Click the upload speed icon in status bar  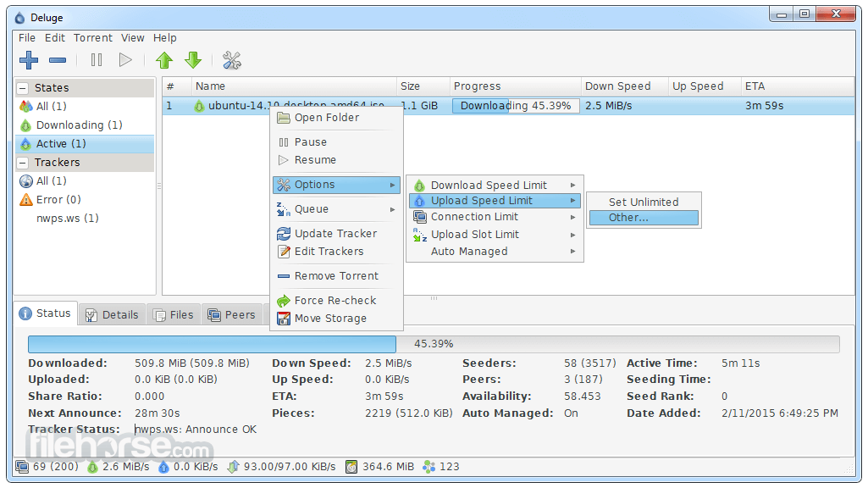point(163,467)
